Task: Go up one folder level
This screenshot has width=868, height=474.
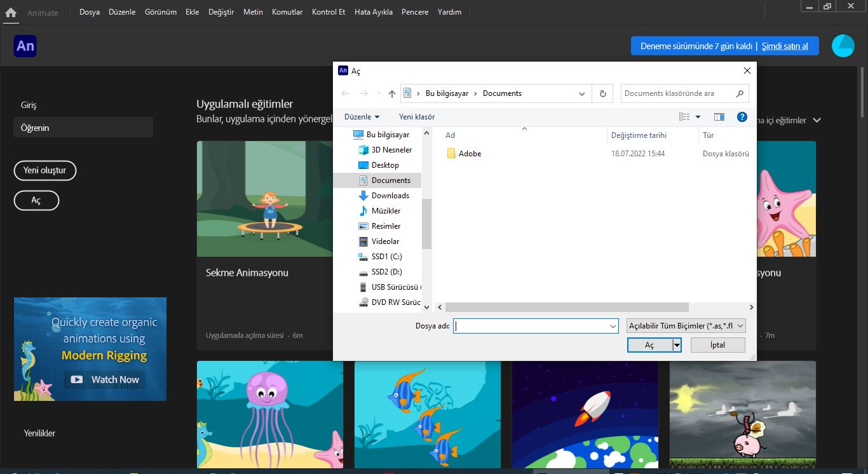Action: point(391,93)
